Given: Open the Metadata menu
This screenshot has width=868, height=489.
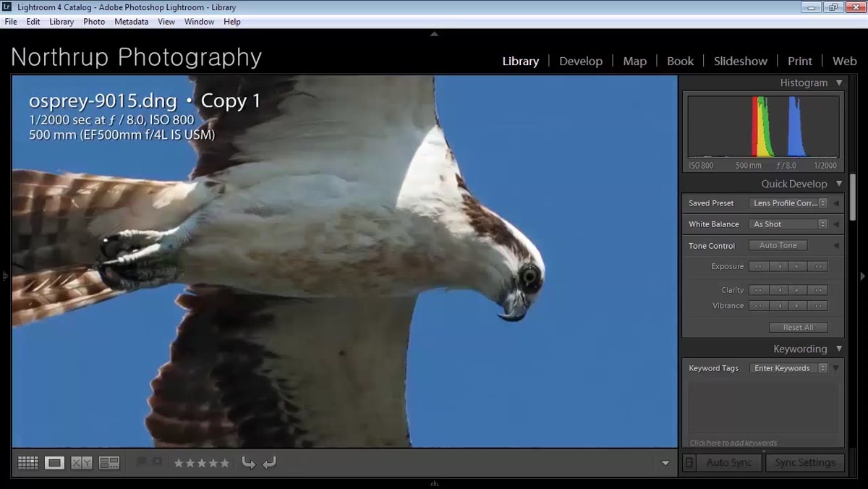Looking at the screenshot, I should click(x=132, y=22).
